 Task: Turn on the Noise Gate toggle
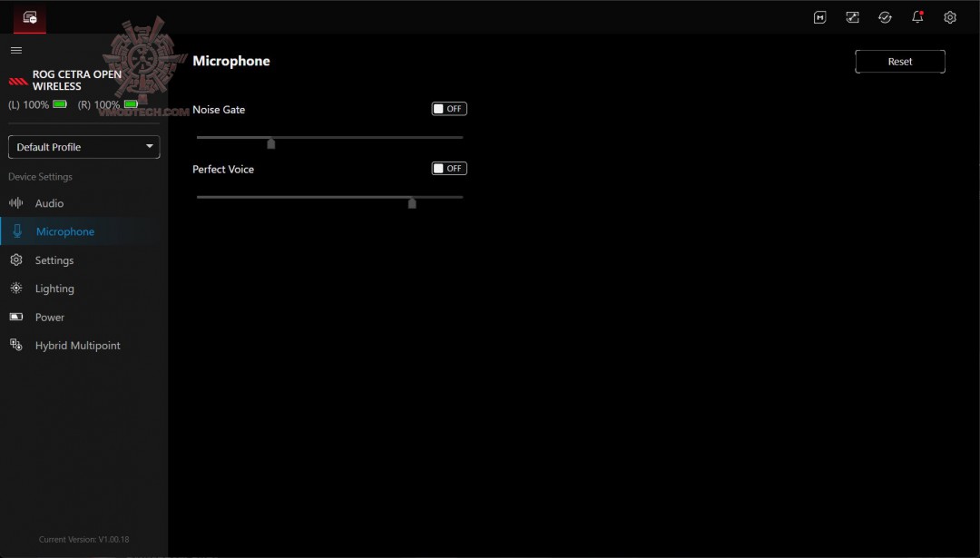(449, 109)
